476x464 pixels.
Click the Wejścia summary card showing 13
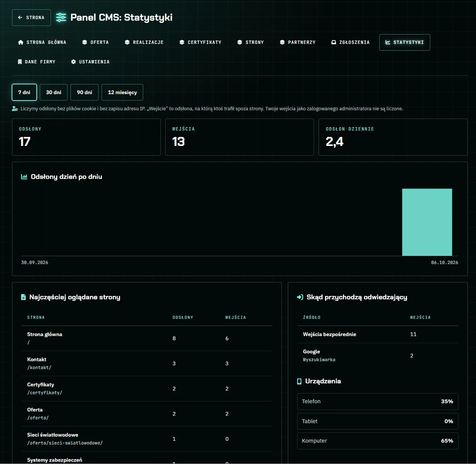(239, 137)
